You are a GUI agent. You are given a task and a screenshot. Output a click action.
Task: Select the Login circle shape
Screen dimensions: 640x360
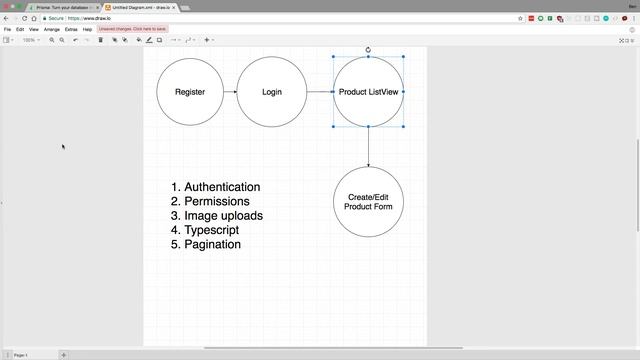click(x=272, y=92)
